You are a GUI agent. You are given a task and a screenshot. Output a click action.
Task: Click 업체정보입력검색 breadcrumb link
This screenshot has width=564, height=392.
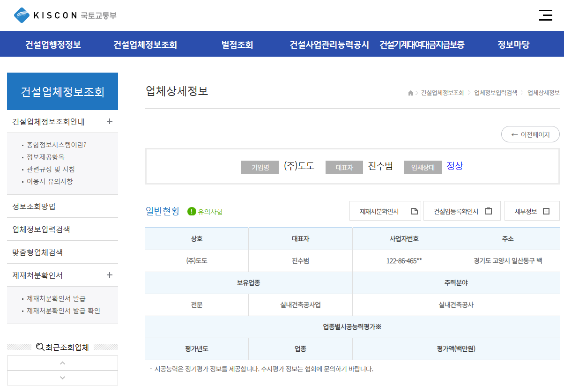coord(496,93)
